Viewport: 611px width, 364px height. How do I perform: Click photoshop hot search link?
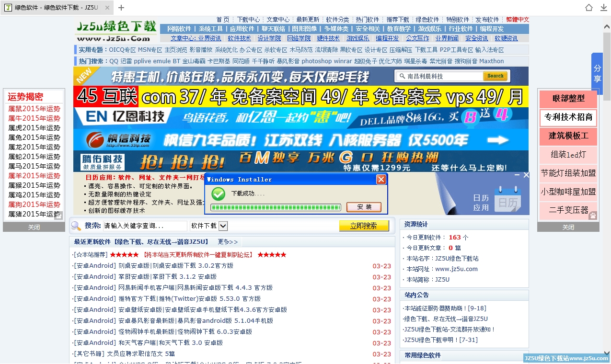(316, 61)
